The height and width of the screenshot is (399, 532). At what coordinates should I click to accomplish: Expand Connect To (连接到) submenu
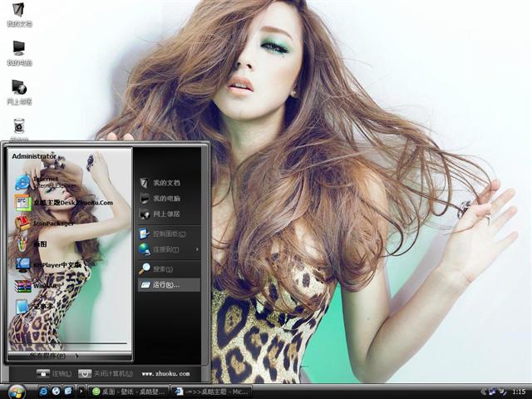(x=169, y=249)
